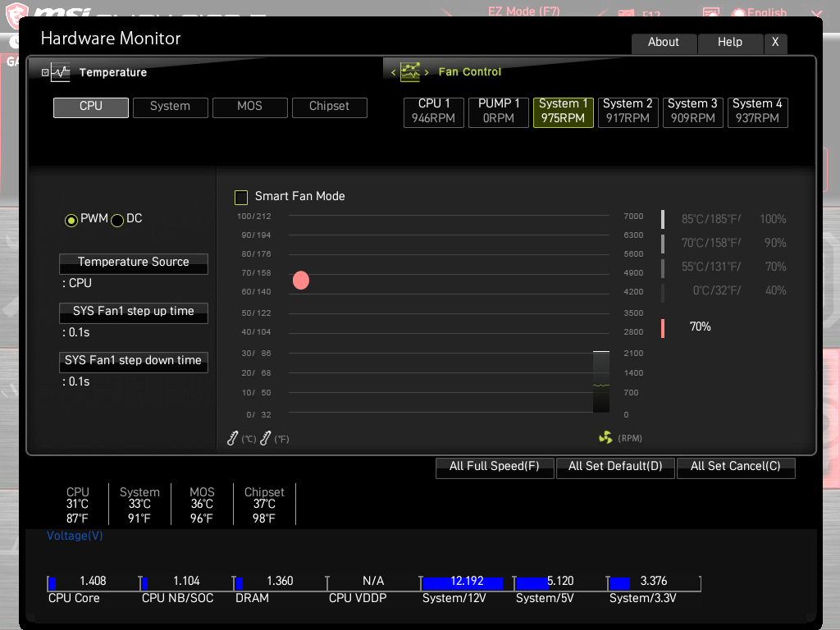The height and width of the screenshot is (630, 840).
Task: Collapse Temperature section minus box
Action: (45, 72)
